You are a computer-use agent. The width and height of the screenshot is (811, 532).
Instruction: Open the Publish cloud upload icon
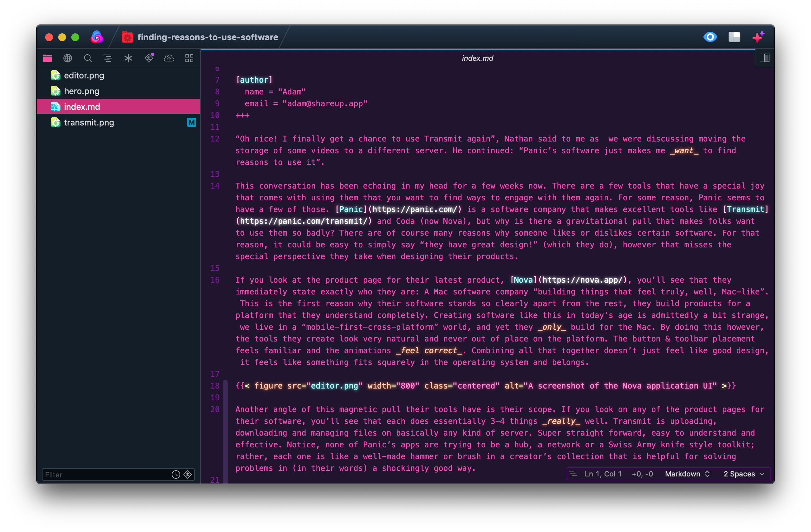click(x=169, y=58)
